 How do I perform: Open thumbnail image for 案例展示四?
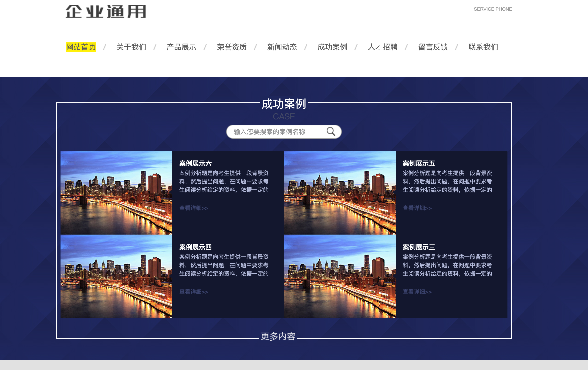[116, 276]
